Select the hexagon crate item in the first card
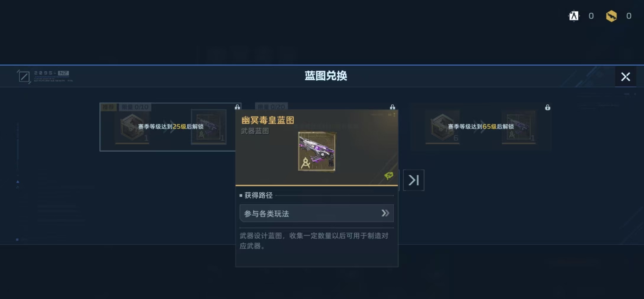 pos(132,127)
